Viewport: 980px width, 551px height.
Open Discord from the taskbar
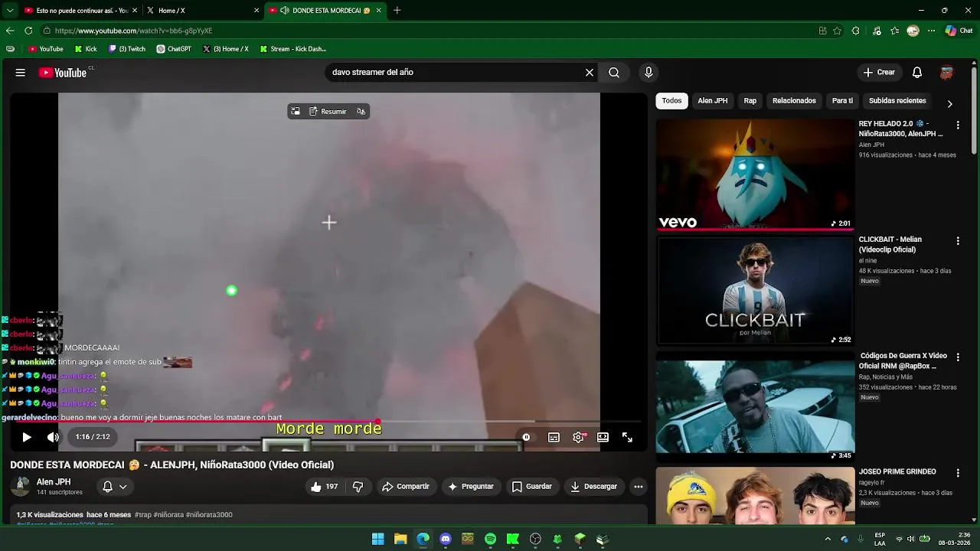[x=446, y=540]
